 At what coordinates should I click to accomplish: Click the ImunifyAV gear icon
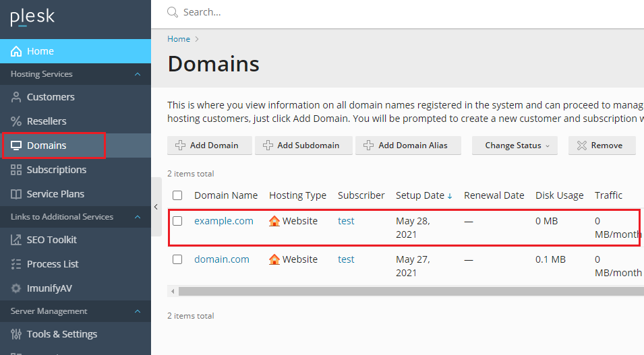click(16, 288)
